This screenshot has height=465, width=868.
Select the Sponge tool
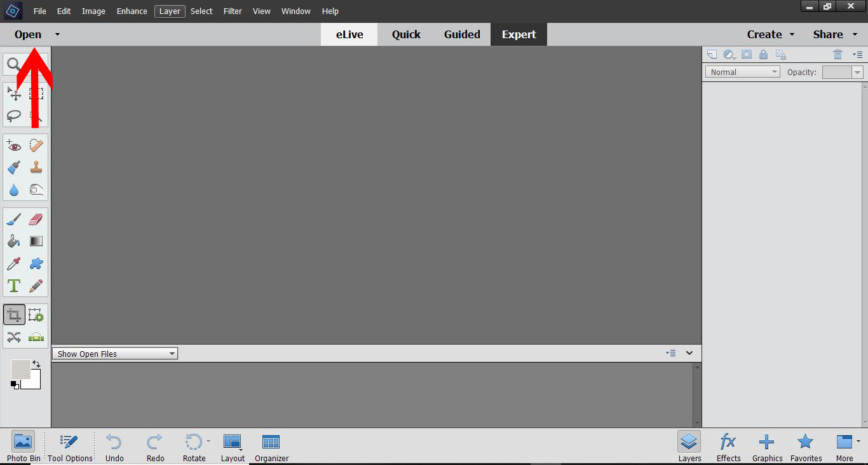[x=36, y=190]
